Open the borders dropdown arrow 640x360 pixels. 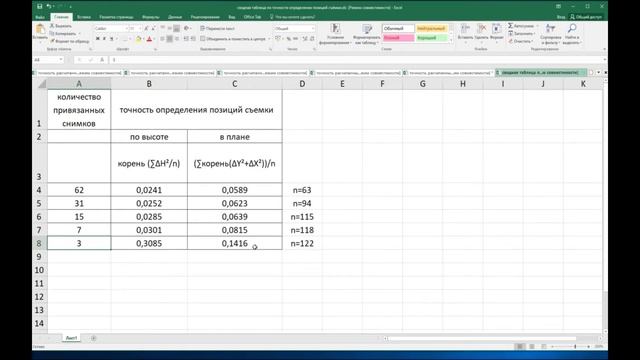coord(131,39)
